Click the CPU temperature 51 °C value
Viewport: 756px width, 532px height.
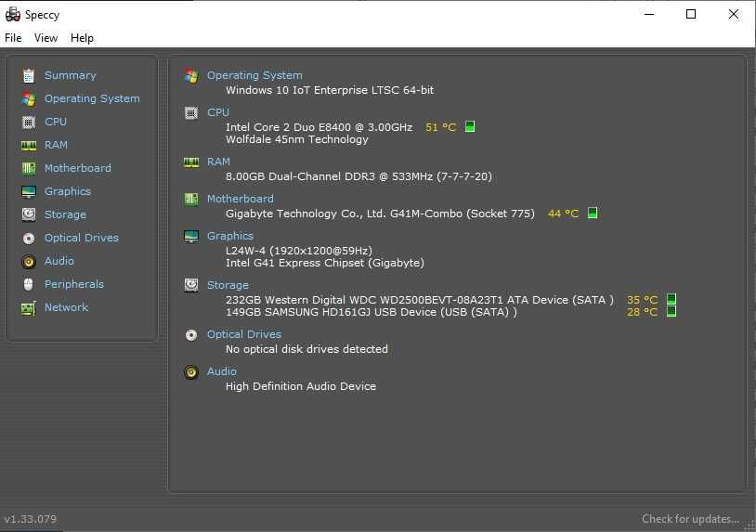(x=440, y=127)
